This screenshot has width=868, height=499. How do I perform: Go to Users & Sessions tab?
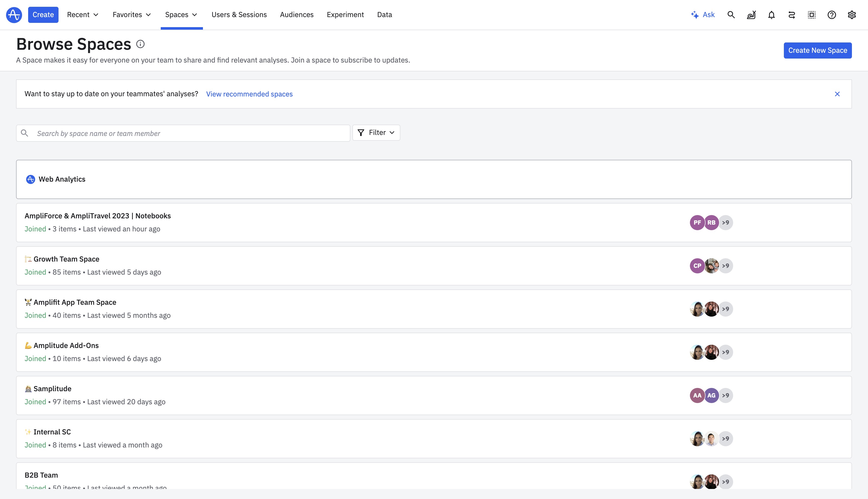[x=239, y=15]
